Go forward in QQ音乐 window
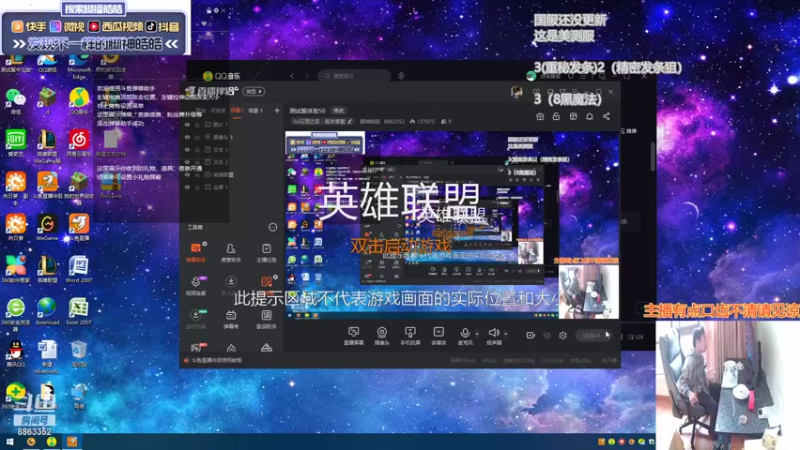Image resolution: width=800 pixels, height=450 pixels. click(307, 76)
